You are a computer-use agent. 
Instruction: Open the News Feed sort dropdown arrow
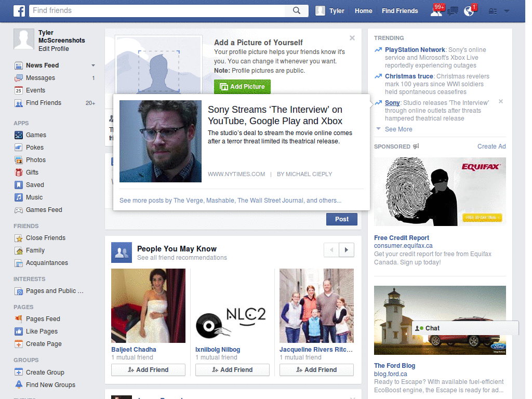93,65
